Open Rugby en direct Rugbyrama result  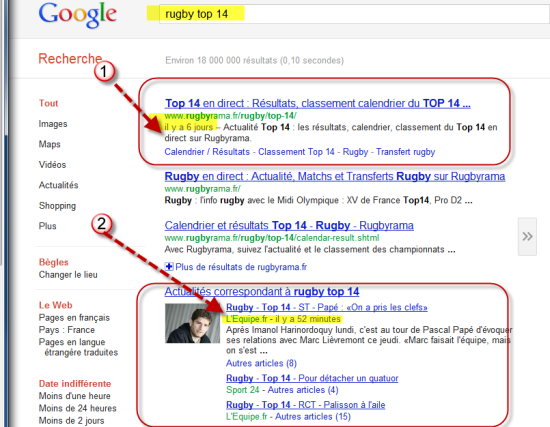click(x=335, y=176)
